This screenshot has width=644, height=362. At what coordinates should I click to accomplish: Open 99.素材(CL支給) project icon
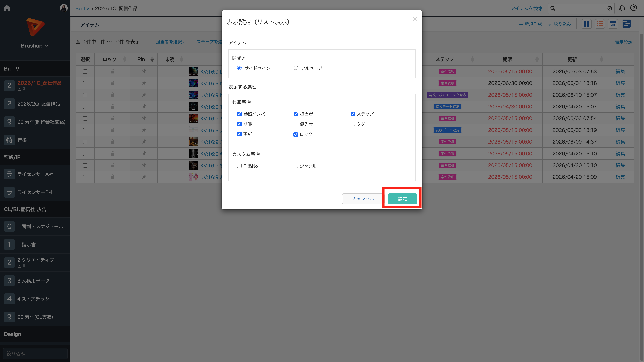point(9,317)
